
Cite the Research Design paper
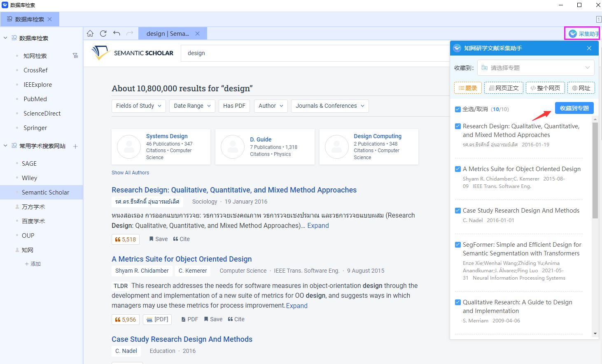182,239
